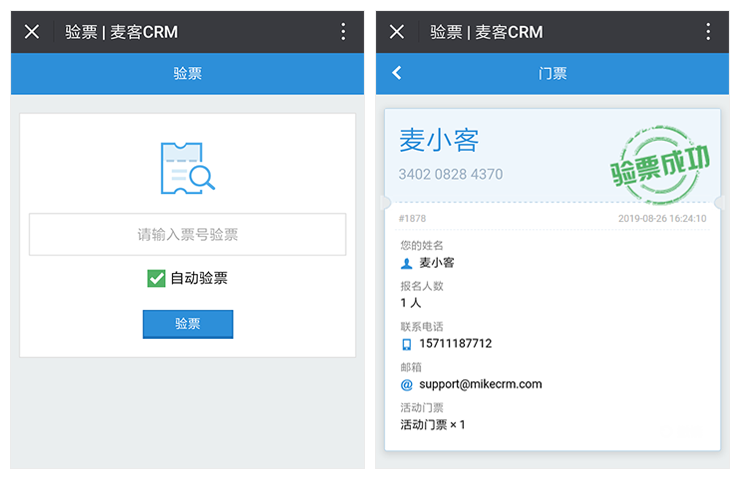This screenshot has width=740, height=479.
Task: Click the 自动验票 label text
Action: click(199, 278)
